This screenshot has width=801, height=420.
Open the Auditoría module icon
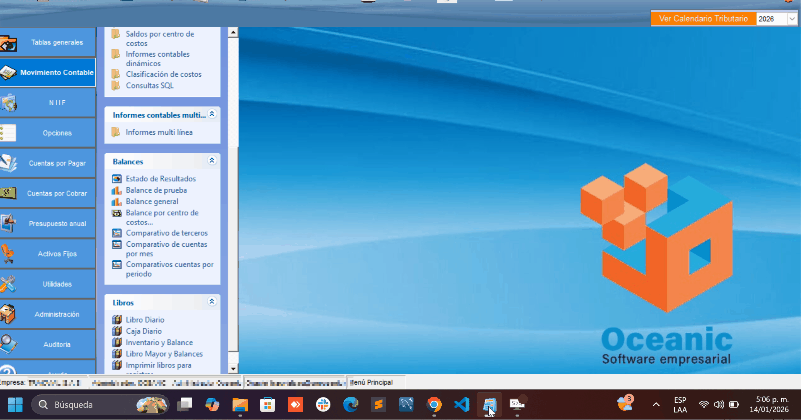[x=9, y=344]
